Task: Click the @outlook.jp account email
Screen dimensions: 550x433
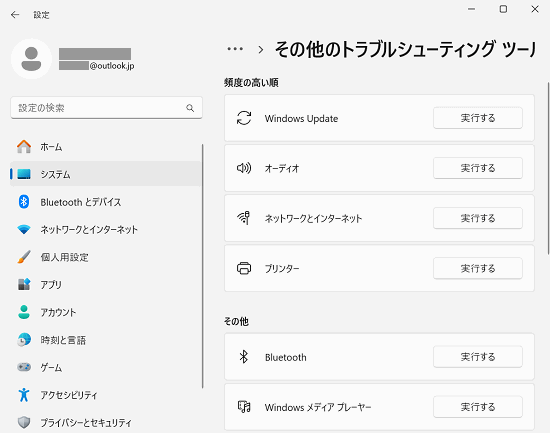Action: point(96,66)
